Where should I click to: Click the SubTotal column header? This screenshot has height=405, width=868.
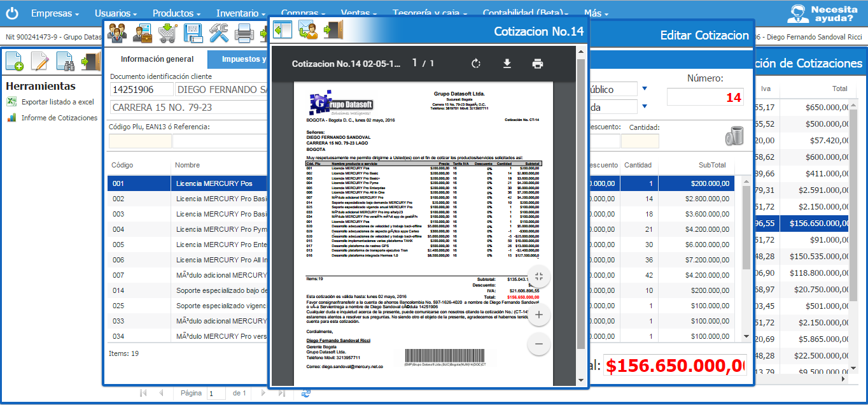pos(712,165)
